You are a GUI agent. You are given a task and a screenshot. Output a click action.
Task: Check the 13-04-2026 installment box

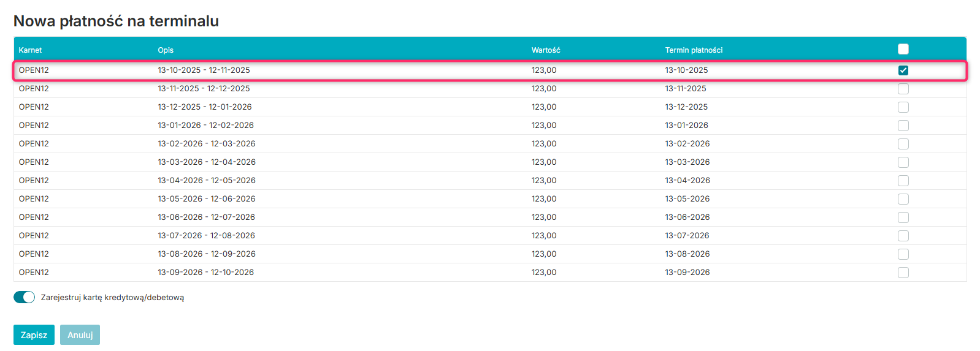903,181
